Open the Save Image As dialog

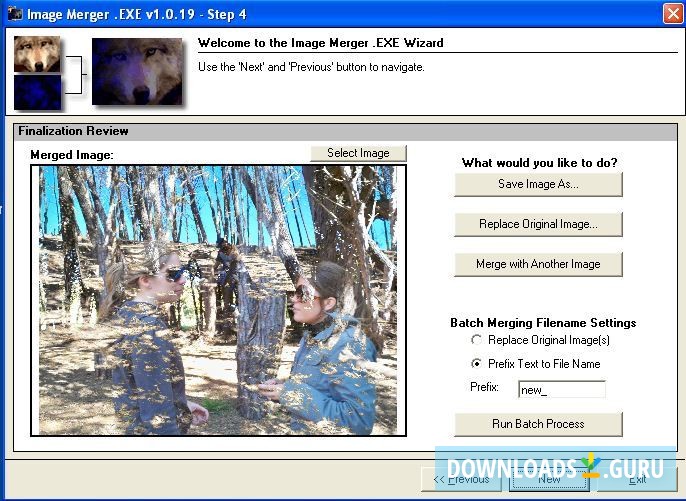click(x=538, y=184)
